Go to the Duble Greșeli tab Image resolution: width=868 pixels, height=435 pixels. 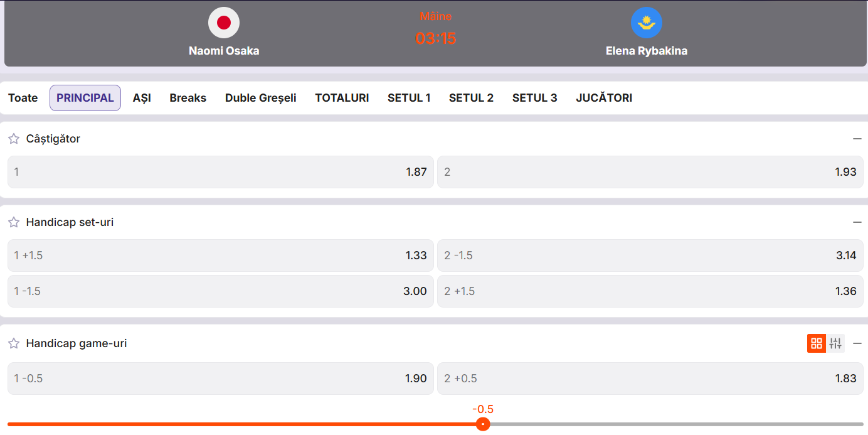261,98
